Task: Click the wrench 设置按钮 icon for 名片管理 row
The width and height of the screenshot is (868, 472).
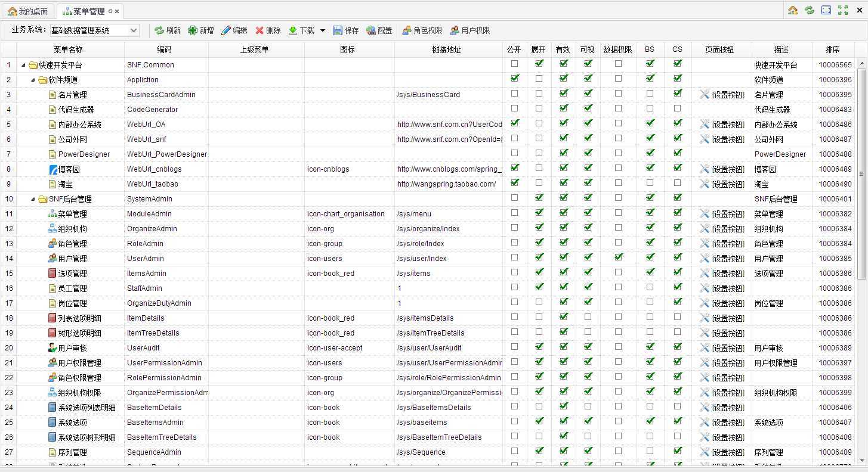Action: (x=705, y=94)
